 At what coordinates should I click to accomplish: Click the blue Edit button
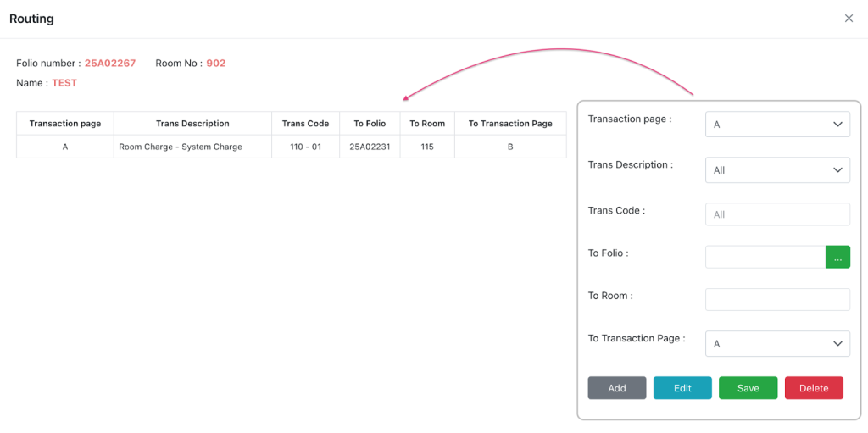(x=682, y=388)
